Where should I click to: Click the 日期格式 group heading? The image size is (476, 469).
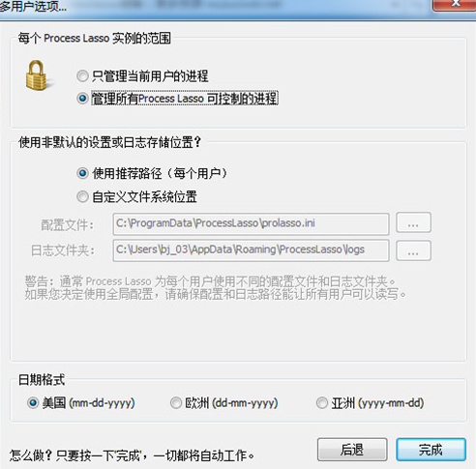pyautogui.click(x=42, y=380)
